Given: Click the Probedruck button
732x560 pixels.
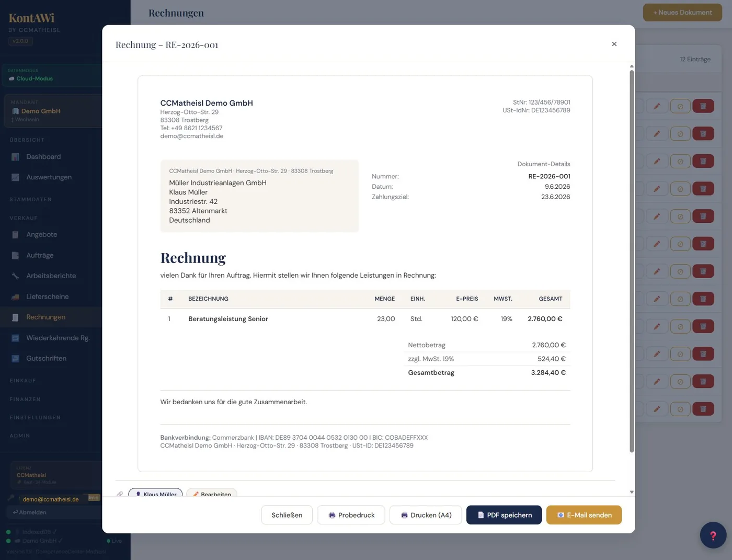Looking at the screenshot, I should coord(351,515).
